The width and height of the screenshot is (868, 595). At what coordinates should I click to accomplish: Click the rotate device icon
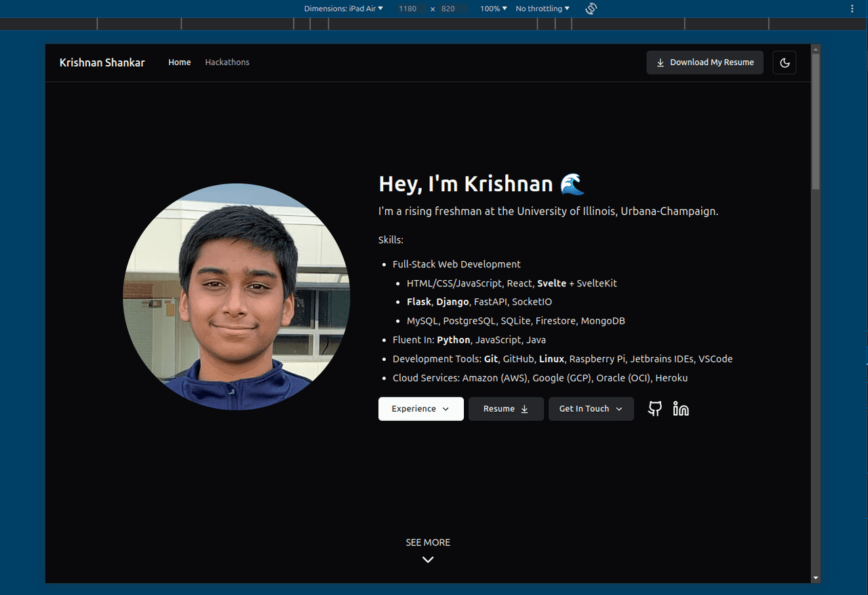(591, 9)
